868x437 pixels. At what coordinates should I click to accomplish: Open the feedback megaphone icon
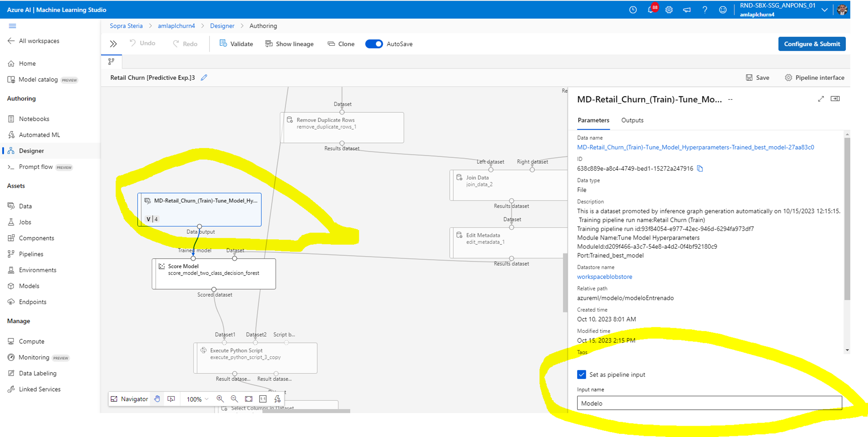coord(687,10)
